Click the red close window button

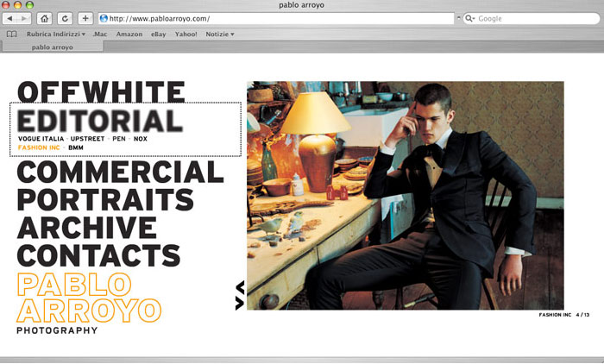(x=6, y=5)
